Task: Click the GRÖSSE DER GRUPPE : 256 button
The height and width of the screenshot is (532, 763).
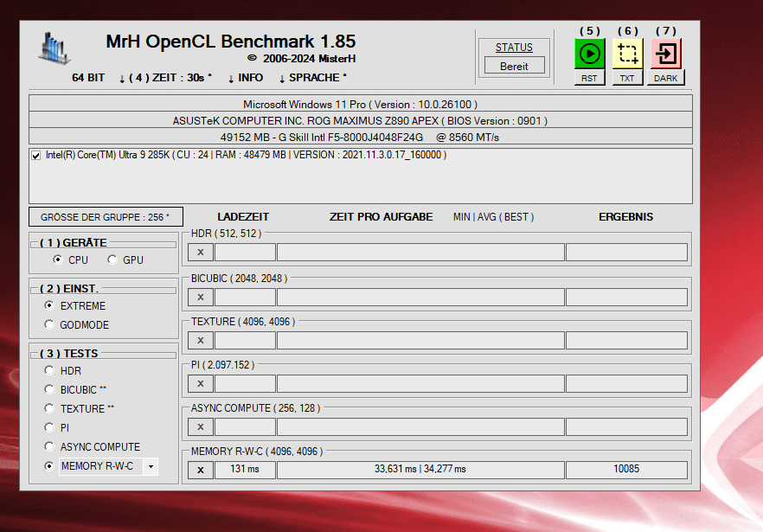Action: pyautogui.click(x=106, y=217)
